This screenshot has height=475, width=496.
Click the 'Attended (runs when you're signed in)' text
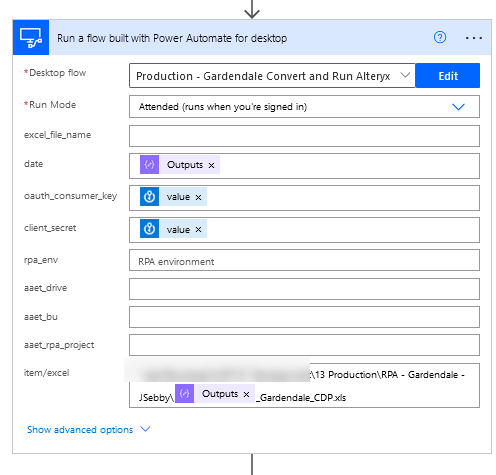pyautogui.click(x=223, y=107)
